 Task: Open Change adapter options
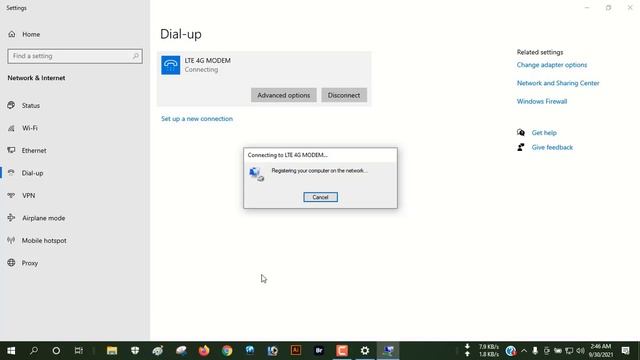[552, 65]
